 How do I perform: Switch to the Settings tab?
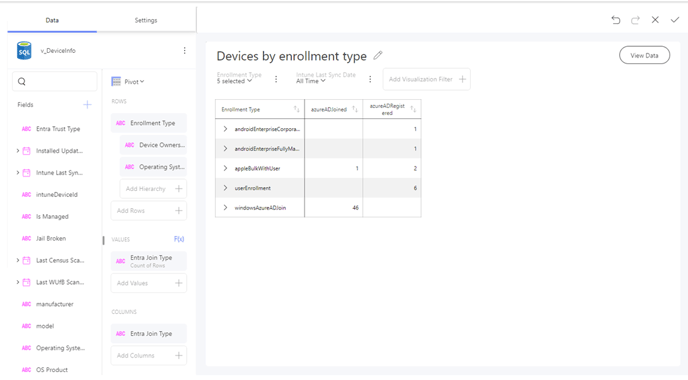(146, 20)
